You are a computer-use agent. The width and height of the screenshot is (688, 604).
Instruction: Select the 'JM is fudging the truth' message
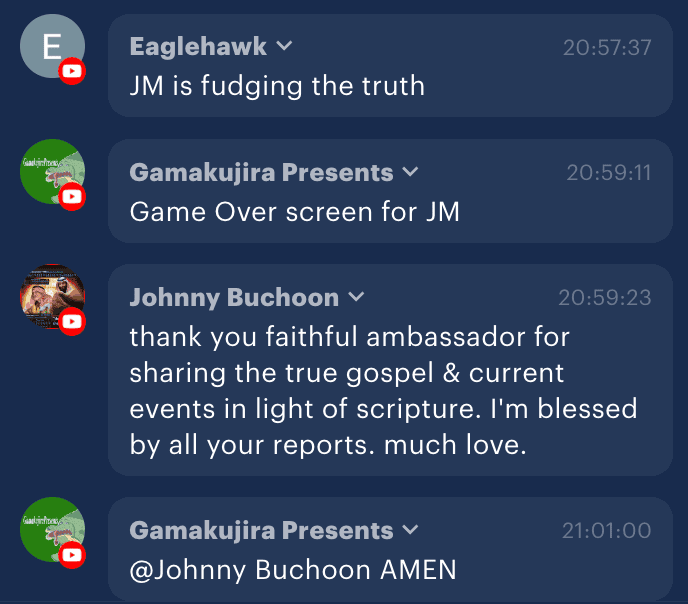pyautogui.click(x=277, y=86)
